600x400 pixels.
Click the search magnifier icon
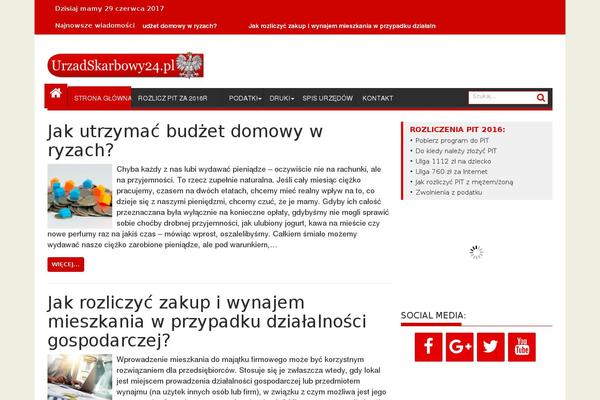pyautogui.click(x=541, y=98)
